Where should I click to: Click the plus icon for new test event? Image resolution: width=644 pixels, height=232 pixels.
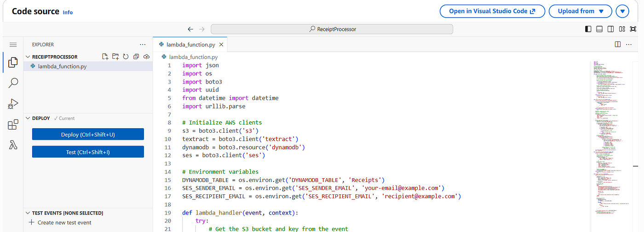click(32, 222)
